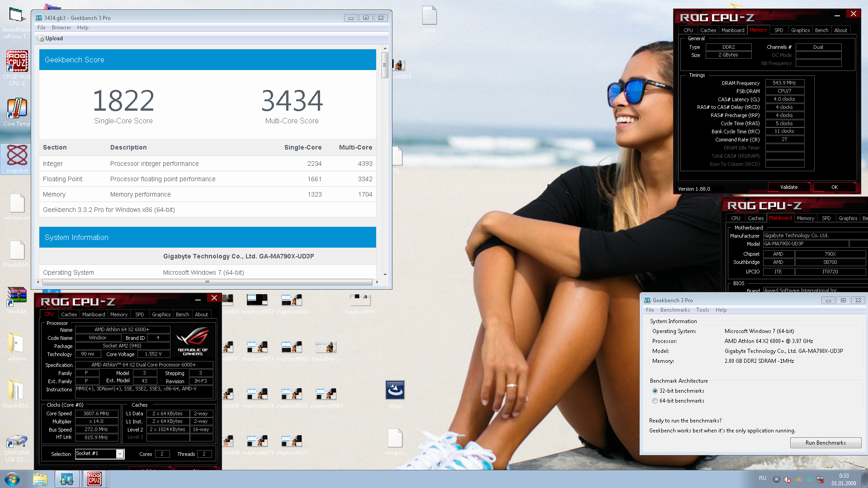Open Browser menu in the 3434.gb3 window
Screen dimensions: 868x488
(61, 28)
